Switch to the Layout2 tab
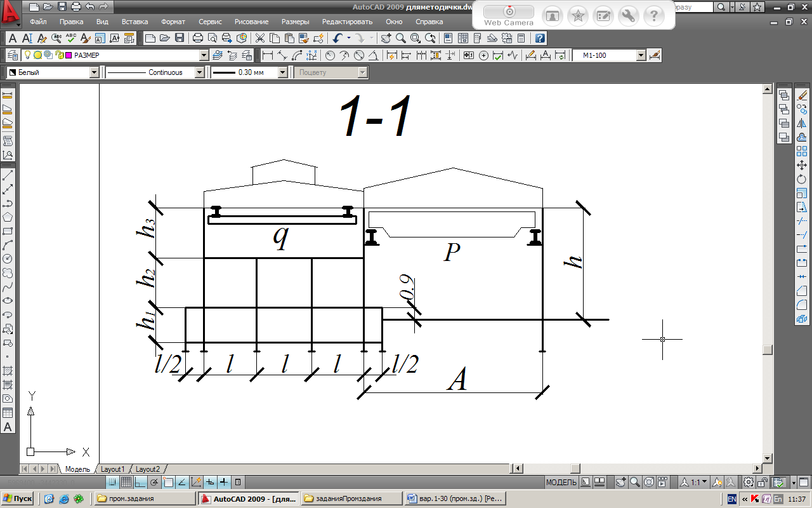812x508 pixels. (x=148, y=469)
